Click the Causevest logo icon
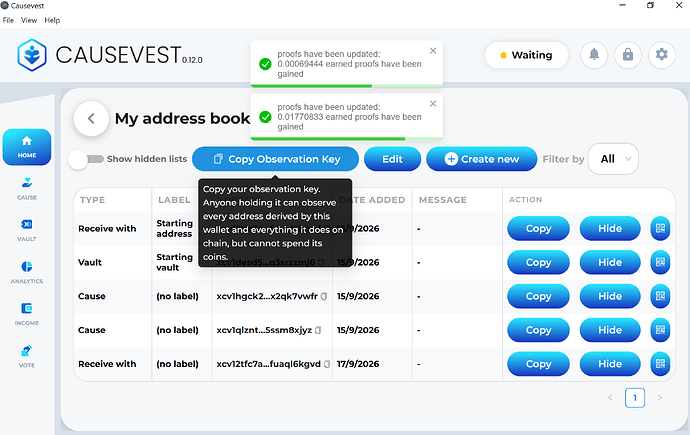 tap(32, 55)
